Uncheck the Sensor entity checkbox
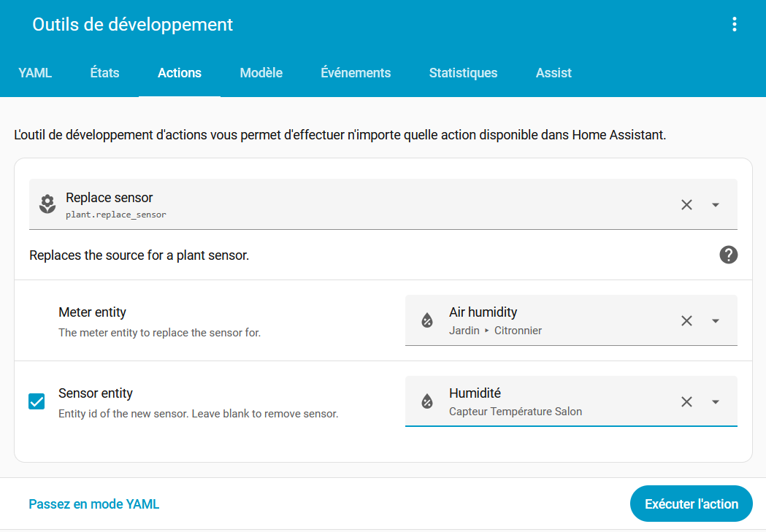766x532 pixels. pyautogui.click(x=37, y=401)
